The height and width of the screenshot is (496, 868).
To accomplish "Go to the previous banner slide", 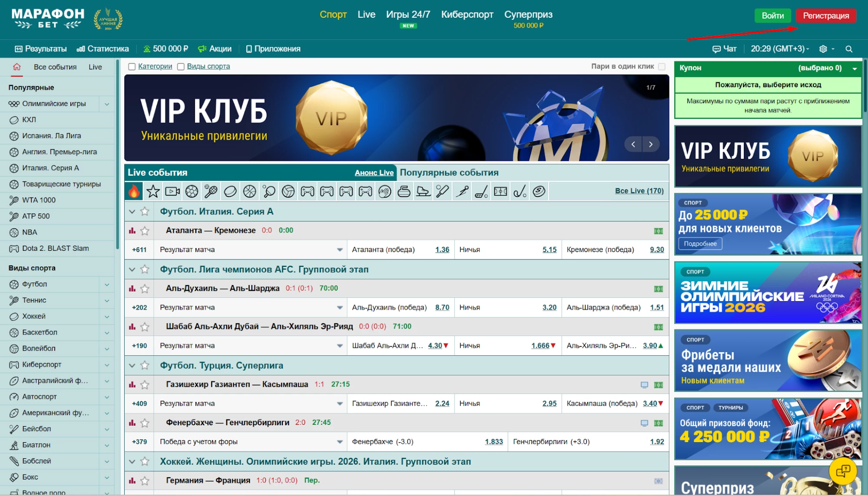I will [633, 144].
